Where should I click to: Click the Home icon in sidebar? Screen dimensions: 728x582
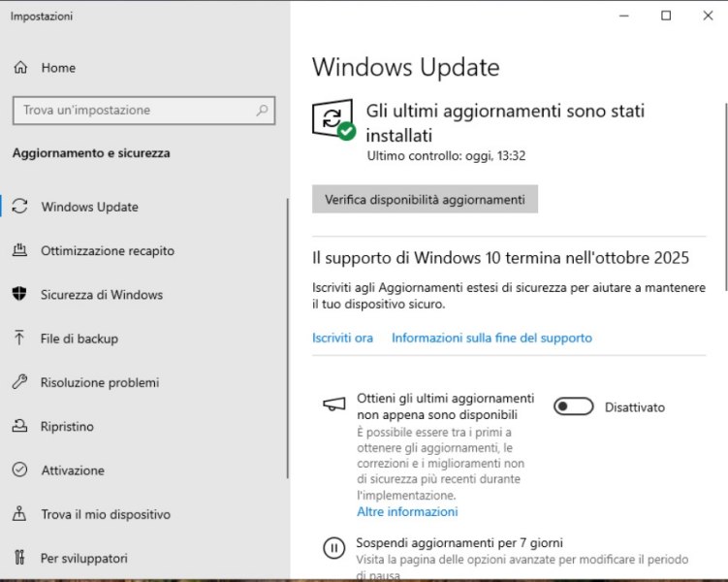pyautogui.click(x=19, y=68)
